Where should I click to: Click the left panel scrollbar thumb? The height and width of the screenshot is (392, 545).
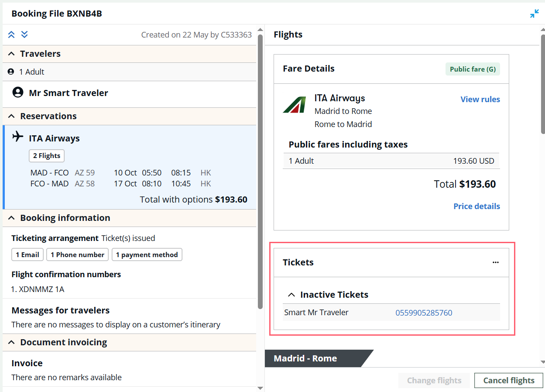coord(260,172)
